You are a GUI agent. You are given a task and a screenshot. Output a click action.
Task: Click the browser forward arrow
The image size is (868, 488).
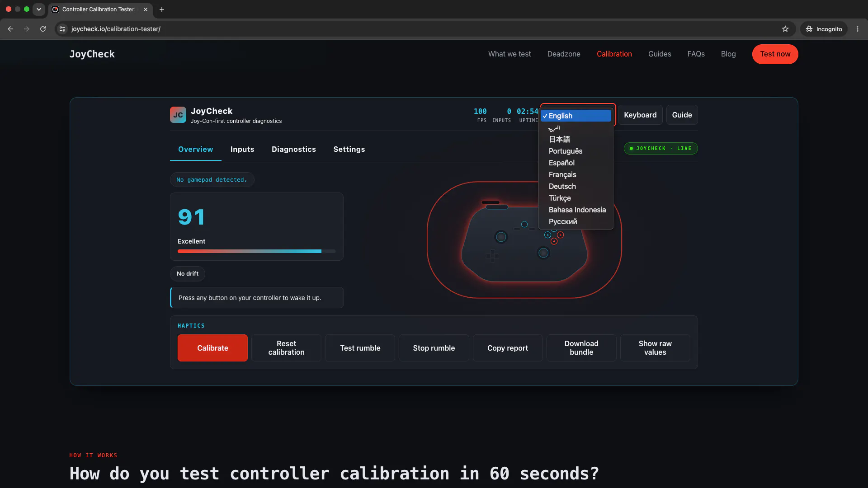pos(27,29)
